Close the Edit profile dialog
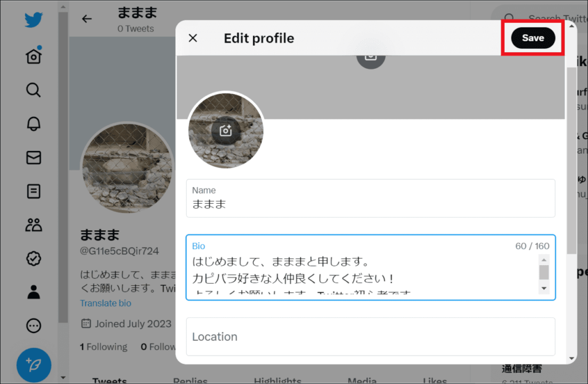 coord(193,38)
